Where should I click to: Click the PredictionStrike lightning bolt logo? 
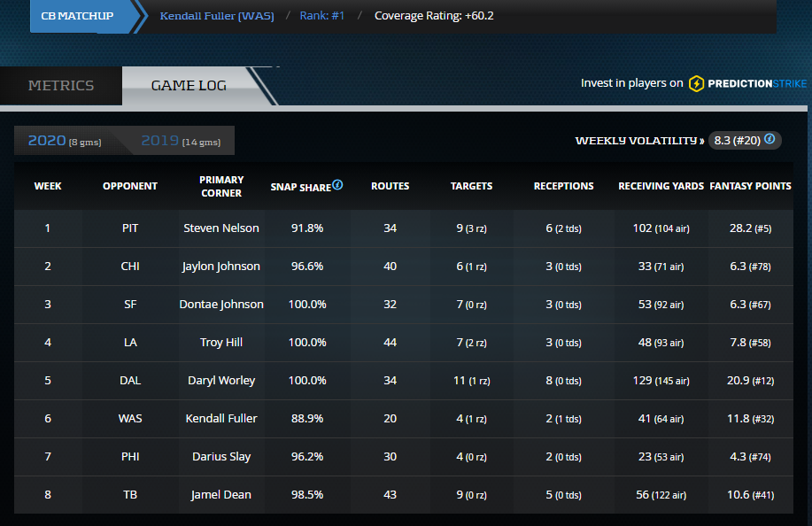pyautogui.click(x=697, y=83)
